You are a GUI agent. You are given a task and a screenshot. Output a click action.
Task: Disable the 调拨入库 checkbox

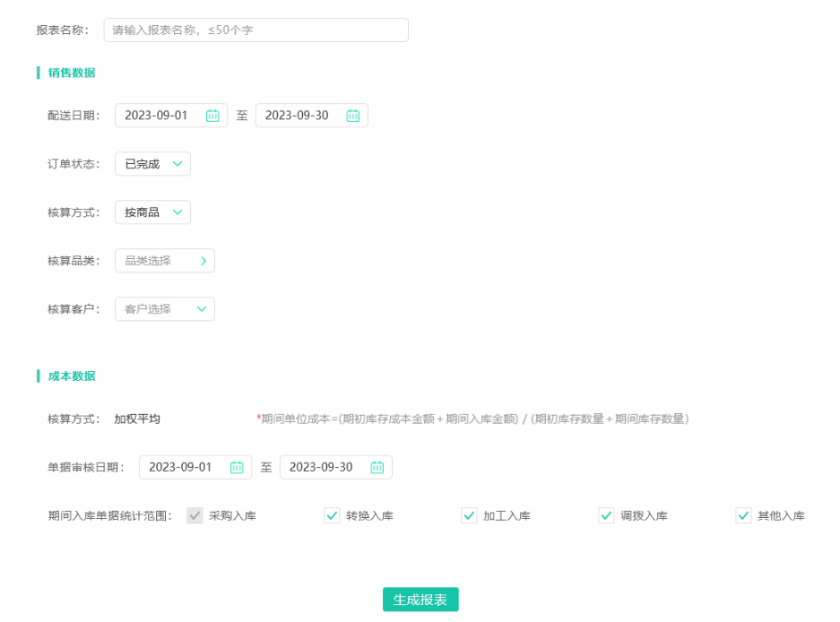pos(606,515)
